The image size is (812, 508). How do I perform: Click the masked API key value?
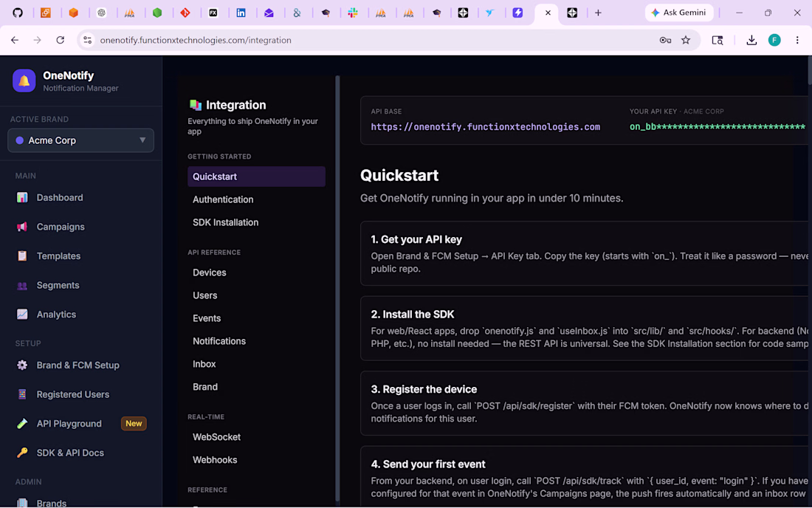tap(718, 127)
